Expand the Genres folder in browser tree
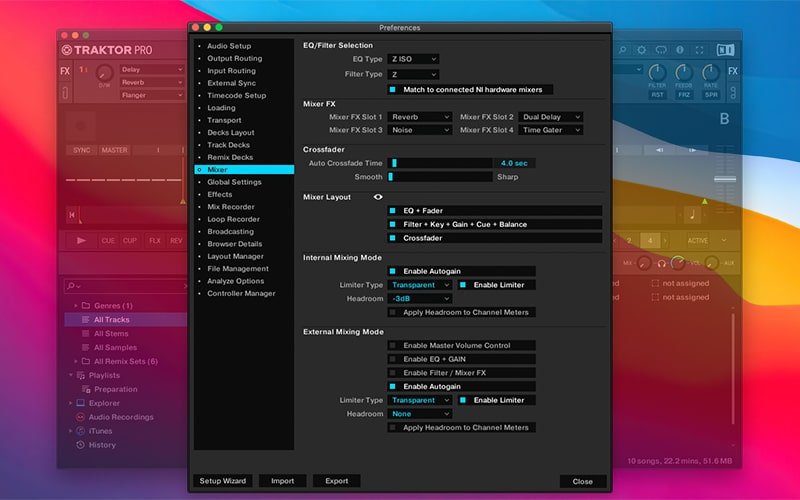800x500 pixels. 73,305
